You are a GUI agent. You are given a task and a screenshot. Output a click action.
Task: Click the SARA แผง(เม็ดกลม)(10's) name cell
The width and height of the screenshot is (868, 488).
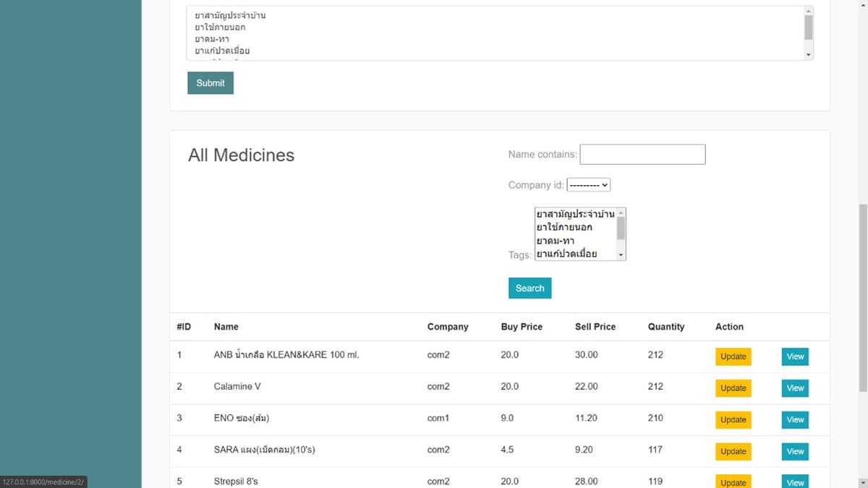[265, 450]
